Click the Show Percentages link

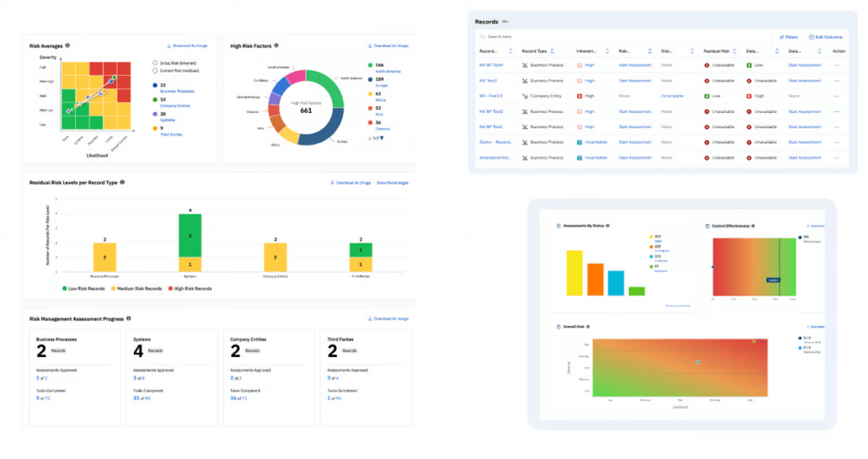click(393, 183)
